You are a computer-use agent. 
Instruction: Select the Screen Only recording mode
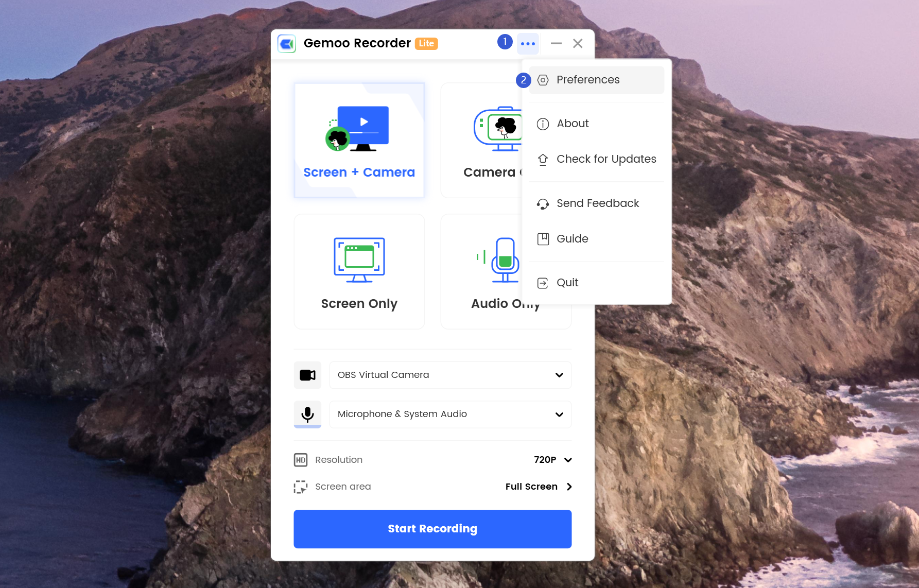point(359,271)
